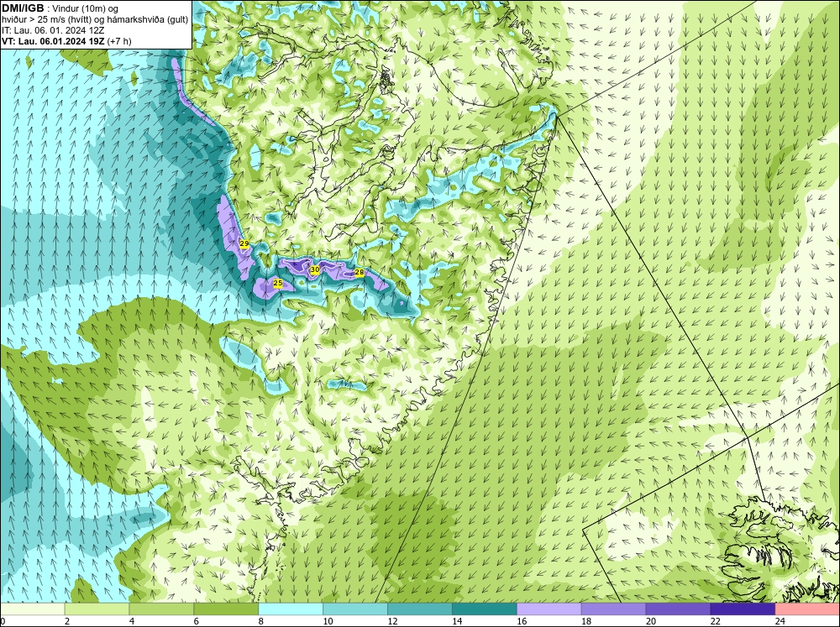Click the legend tick label 24
This screenshot has height=627, width=840.
[x=780, y=621]
